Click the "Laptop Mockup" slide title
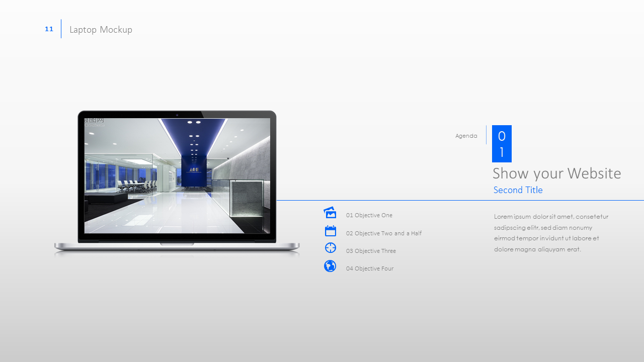Image resolution: width=644 pixels, height=362 pixels. pos(101,30)
